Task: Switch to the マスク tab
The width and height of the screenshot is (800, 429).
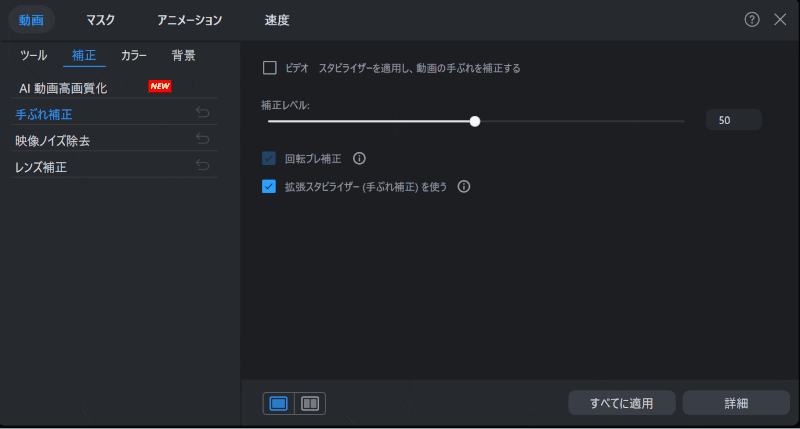Action: (x=100, y=20)
